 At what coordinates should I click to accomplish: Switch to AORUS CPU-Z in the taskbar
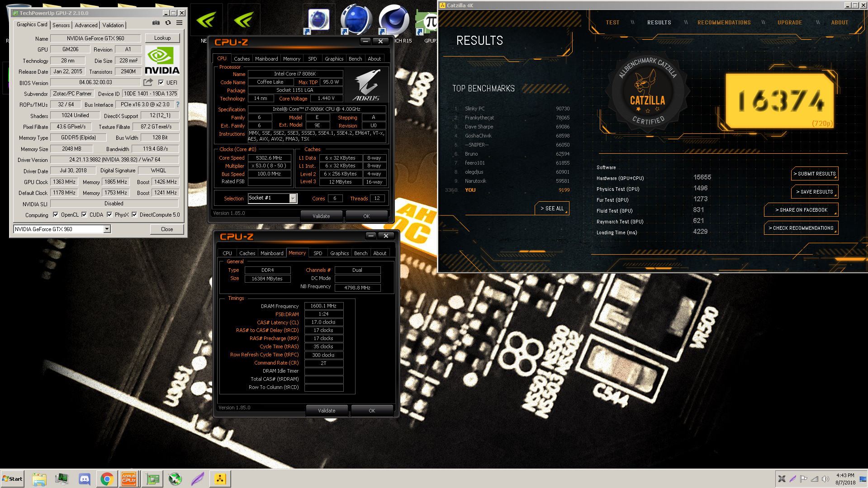tap(129, 479)
